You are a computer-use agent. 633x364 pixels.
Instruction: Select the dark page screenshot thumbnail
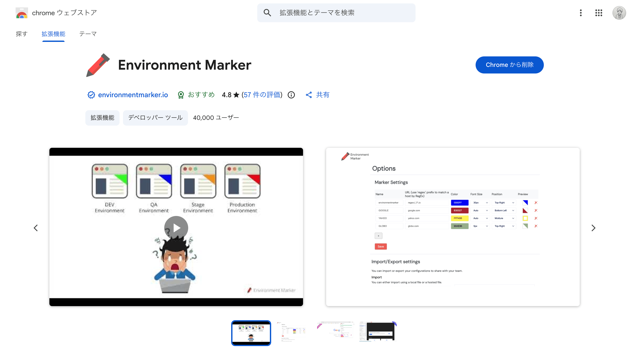(378, 332)
